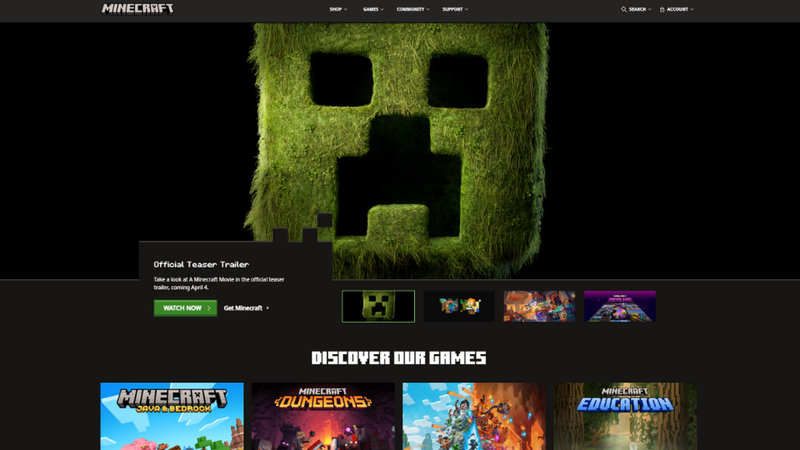Open the third game card with battle artwork

pos(474,416)
